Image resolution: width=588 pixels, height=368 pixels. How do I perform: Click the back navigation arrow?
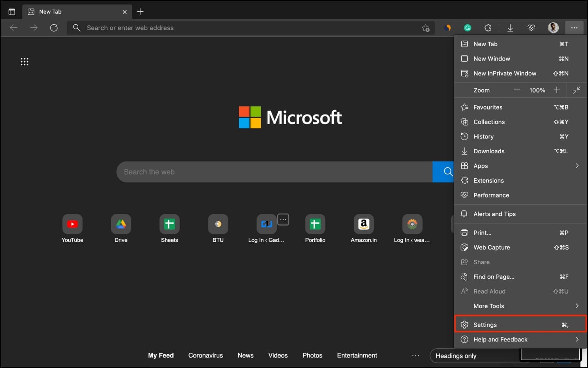[x=14, y=27]
